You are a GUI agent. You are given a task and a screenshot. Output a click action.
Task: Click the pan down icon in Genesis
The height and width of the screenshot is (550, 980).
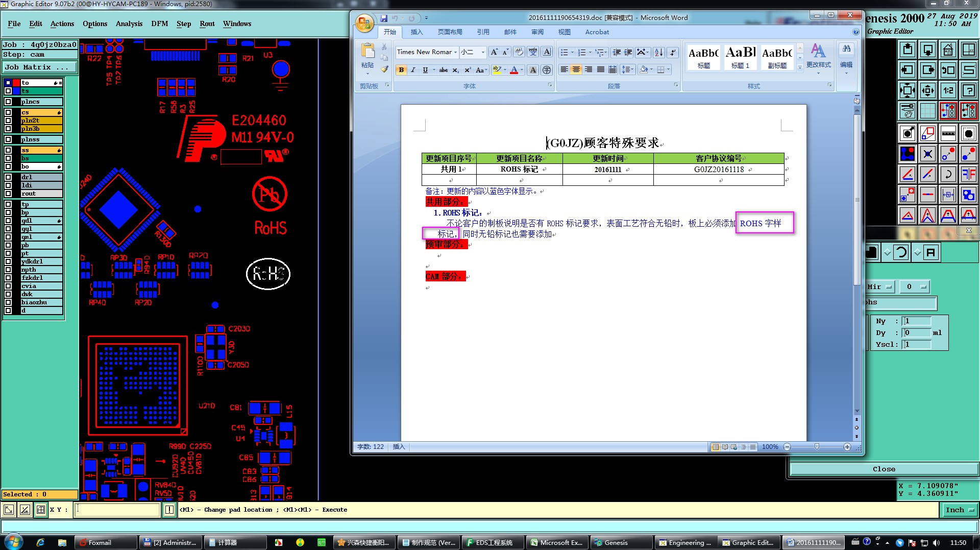click(928, 50)
